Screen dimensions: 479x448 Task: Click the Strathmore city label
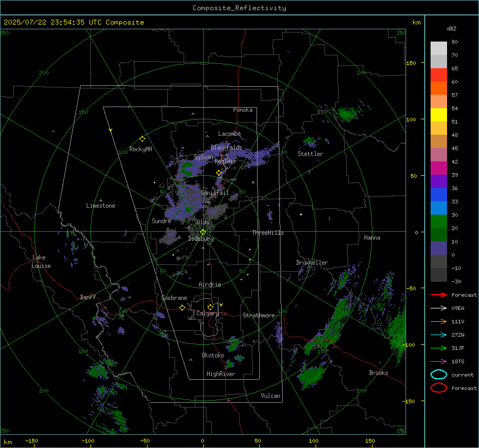pyautogui.click(x=259, y=315)
